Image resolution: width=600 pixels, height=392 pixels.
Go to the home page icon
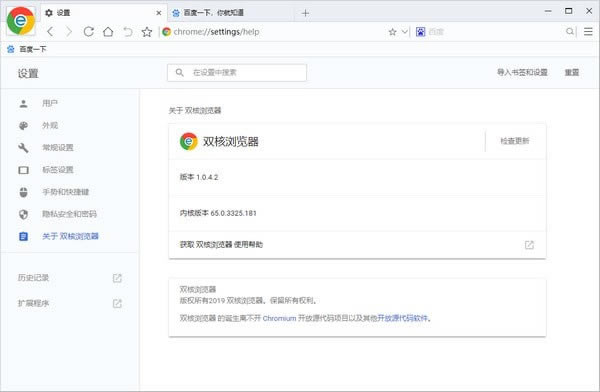pyautogui.click(x=108, y=32)
